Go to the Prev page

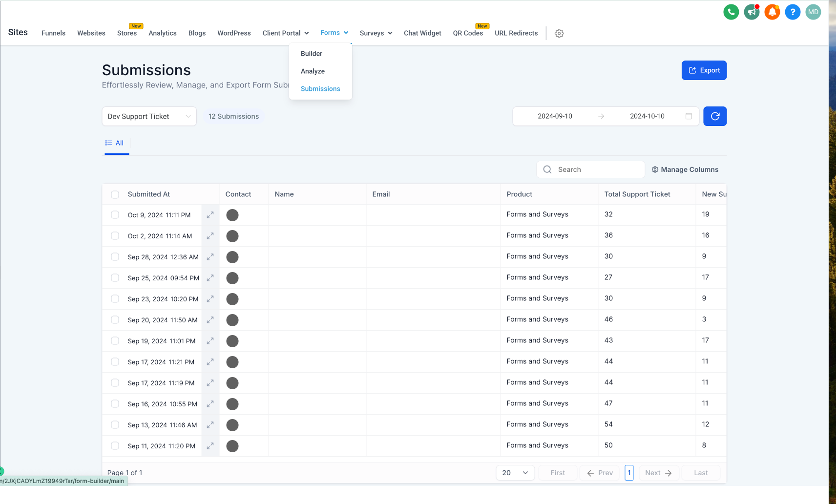pyautogui.click(x=600, y=473)
